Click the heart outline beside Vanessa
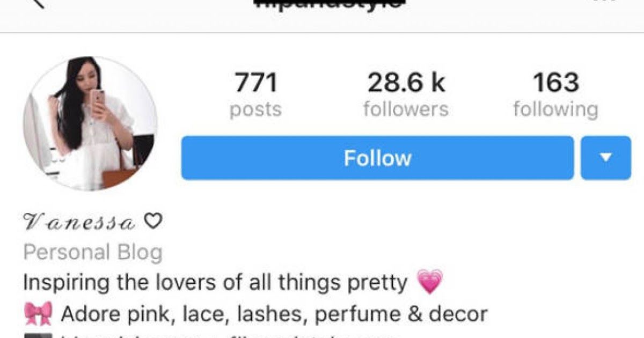Image resolution: width=644 pixels, height=338 pixels. 153,222
